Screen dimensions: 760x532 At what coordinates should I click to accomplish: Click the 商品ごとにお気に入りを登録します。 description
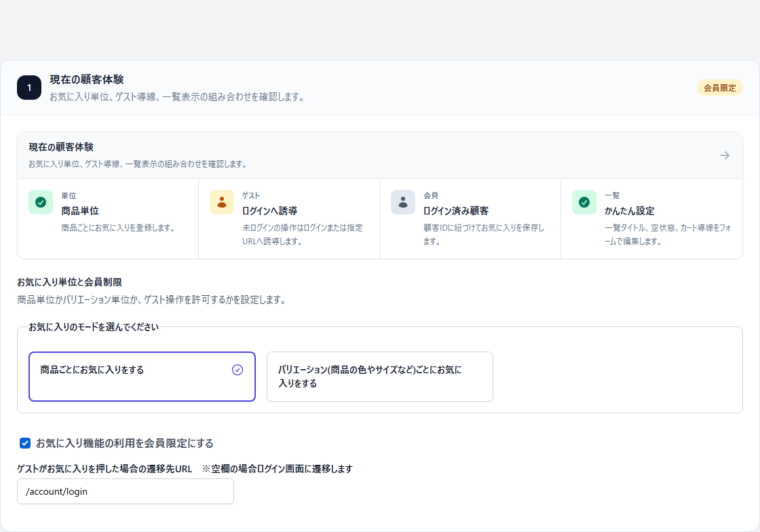[118, 228]
